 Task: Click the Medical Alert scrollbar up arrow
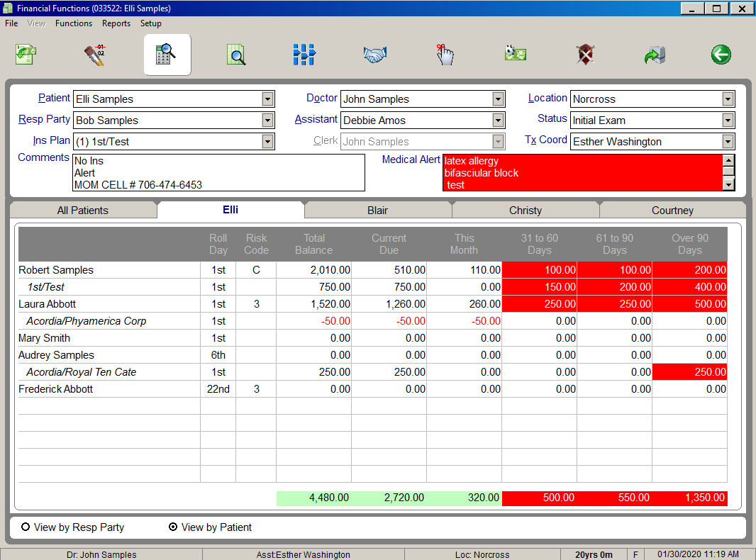728,160
